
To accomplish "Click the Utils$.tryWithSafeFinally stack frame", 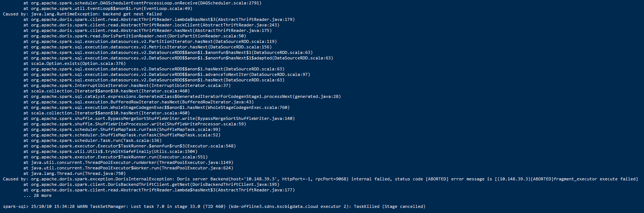I will [x=111, y=152].
